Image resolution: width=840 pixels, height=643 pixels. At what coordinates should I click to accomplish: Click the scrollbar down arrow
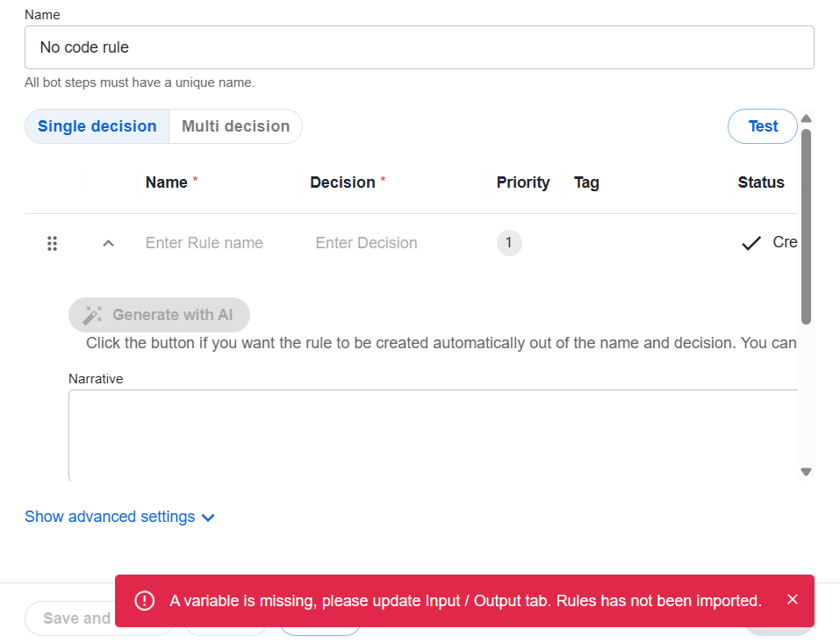pos(807,472)
